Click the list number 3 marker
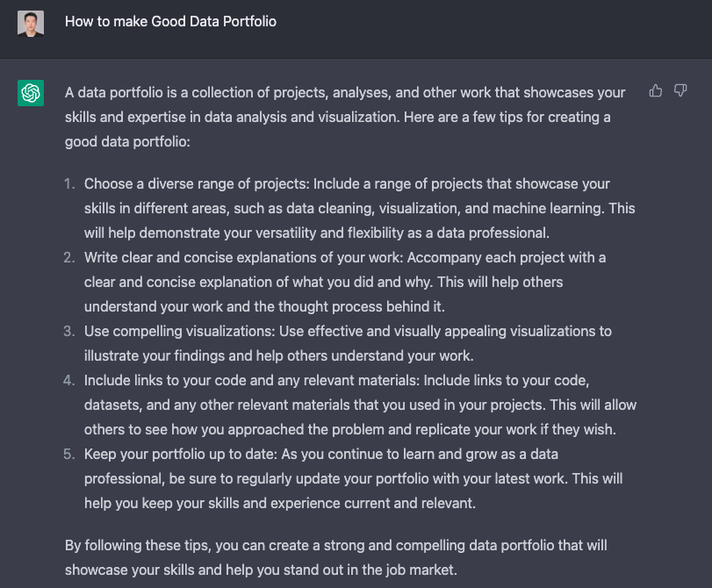Image resolution: width=712 pixels, height=588 pixels. pos(69,332)
